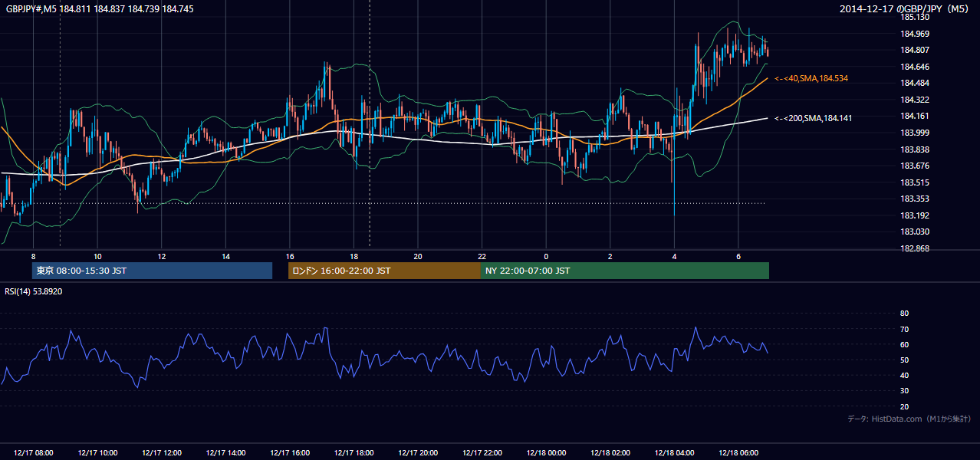Click bottom time label 12/18 06:00
980x460 pixels.
pyautogui.click(x=738, y=453)
